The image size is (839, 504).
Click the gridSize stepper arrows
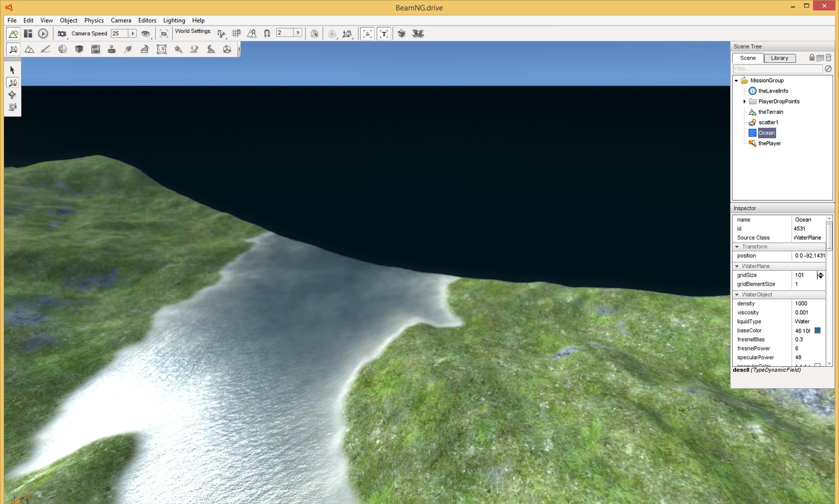[x=821, y=275]
